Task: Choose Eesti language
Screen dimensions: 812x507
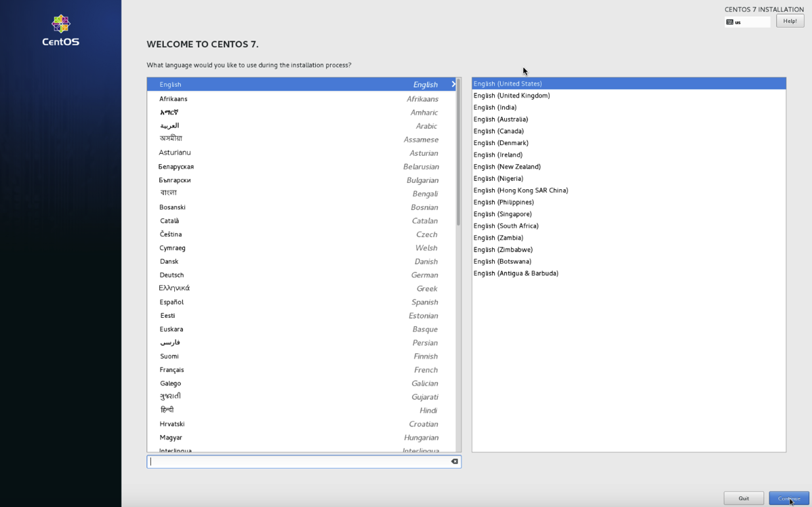Action: pos(302,315)
